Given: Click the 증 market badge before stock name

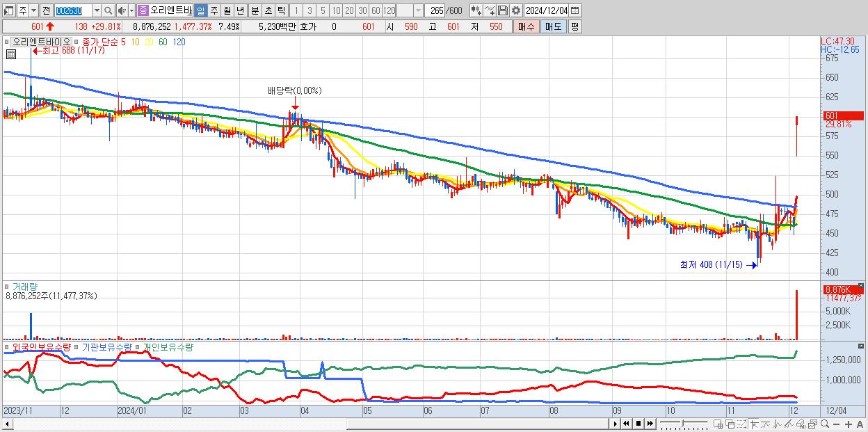Looking at the screenshot, I should [x=143, y=10].
